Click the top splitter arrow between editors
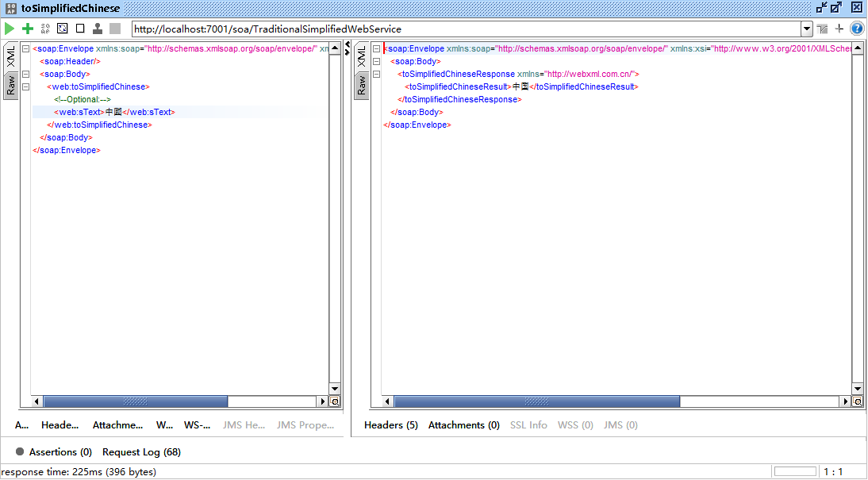868x480 pixels. pyautogui.click(x=347, y=44)
